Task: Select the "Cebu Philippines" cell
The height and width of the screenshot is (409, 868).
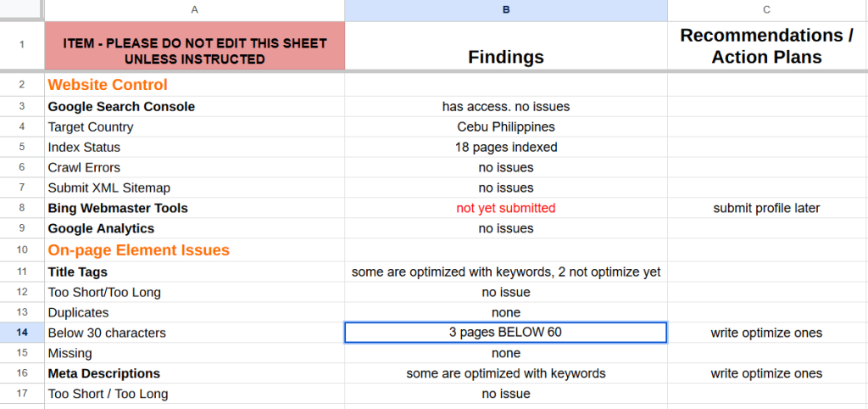Action: point(506,126)
